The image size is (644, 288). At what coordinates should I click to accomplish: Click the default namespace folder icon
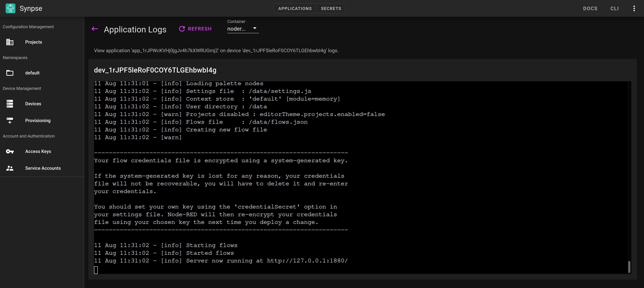coord(10,73)
